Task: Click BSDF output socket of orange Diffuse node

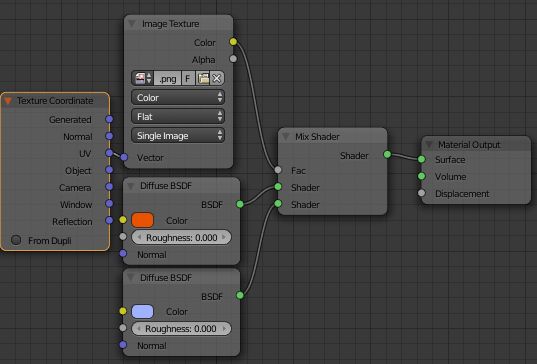Action: pos(240,204)
